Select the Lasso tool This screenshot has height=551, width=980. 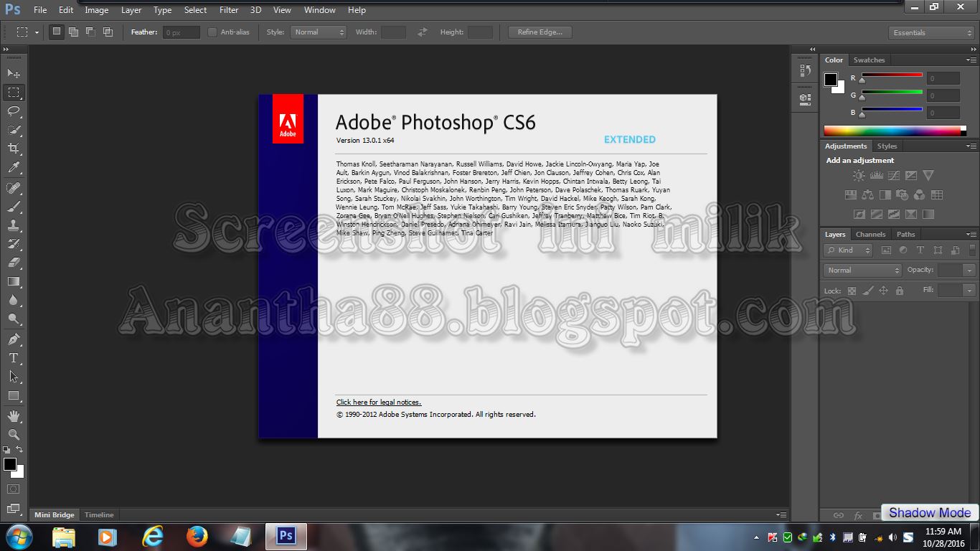pyautogui.click(x=14, y=111)
